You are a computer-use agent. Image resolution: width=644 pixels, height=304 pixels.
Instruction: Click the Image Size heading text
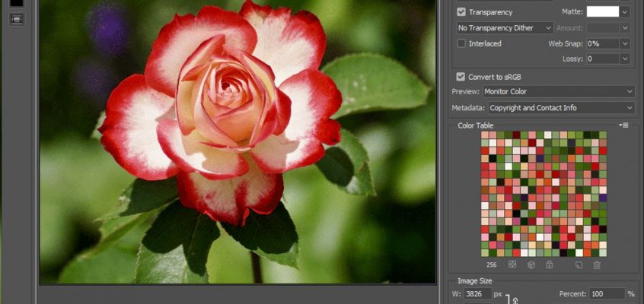click(475, 281)
